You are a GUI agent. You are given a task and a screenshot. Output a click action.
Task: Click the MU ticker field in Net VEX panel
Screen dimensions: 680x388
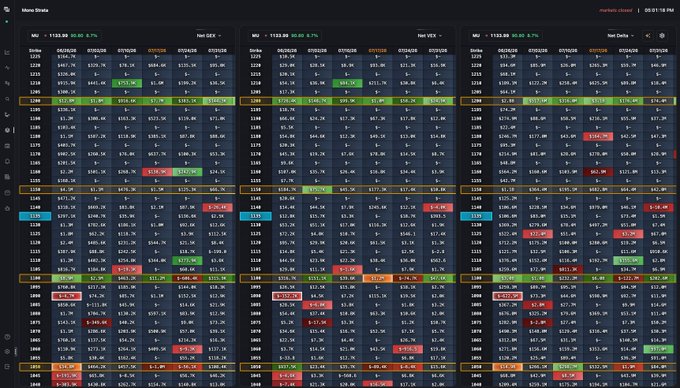(285, 36)
